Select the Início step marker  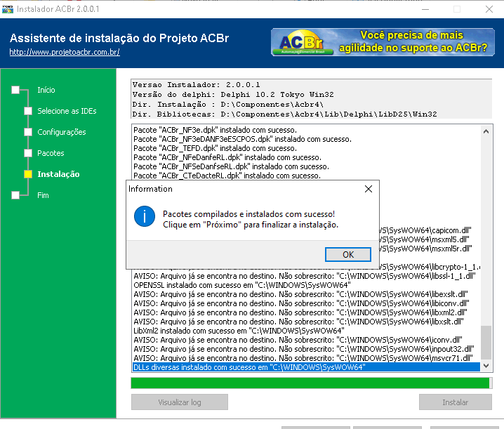click(15, 90)
